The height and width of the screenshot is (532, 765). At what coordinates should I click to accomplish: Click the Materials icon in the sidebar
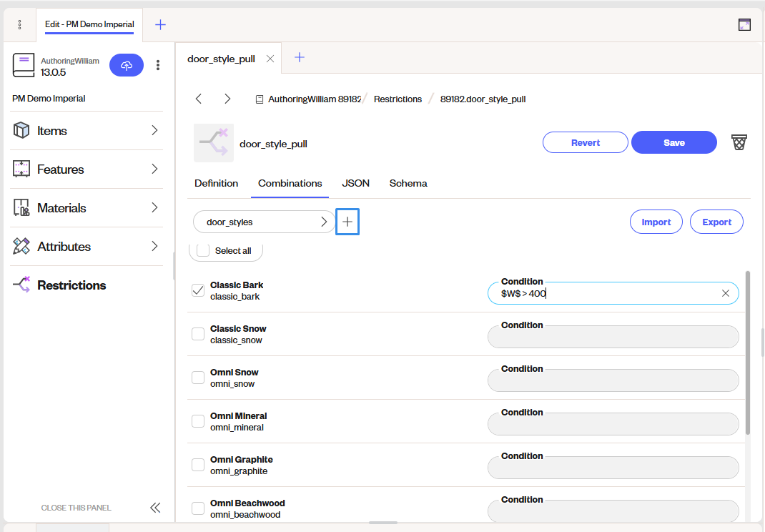[x=21, y=207]
